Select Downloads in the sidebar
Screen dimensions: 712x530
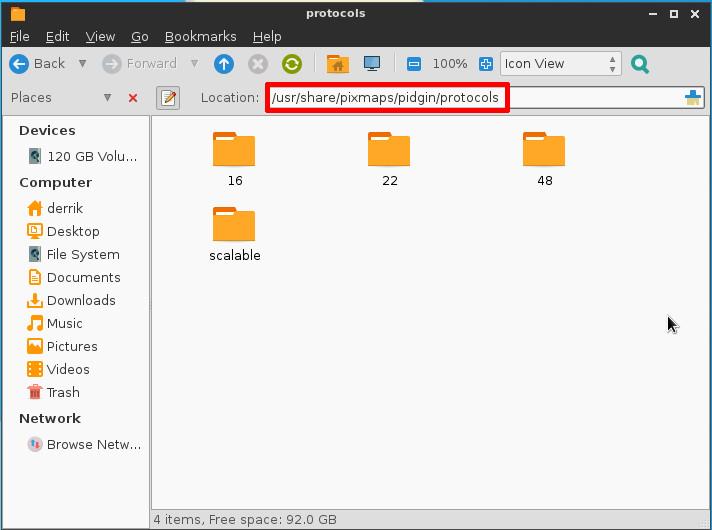click(x=80, y=300)
